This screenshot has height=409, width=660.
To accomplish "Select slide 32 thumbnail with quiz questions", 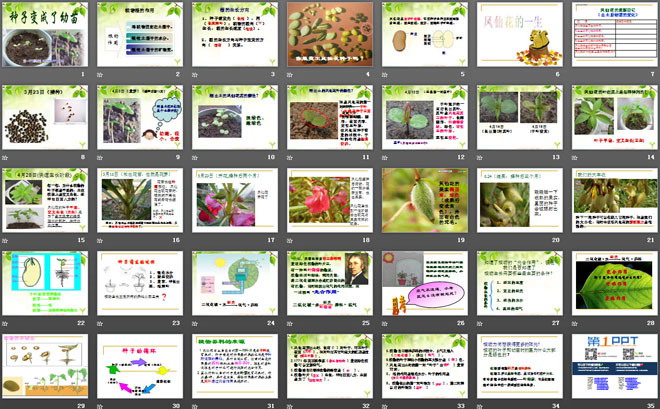I will tap(330, 366).
